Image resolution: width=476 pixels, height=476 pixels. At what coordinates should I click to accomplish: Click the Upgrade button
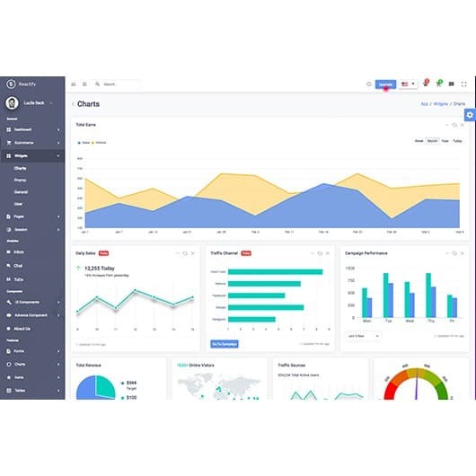[385, 84]
